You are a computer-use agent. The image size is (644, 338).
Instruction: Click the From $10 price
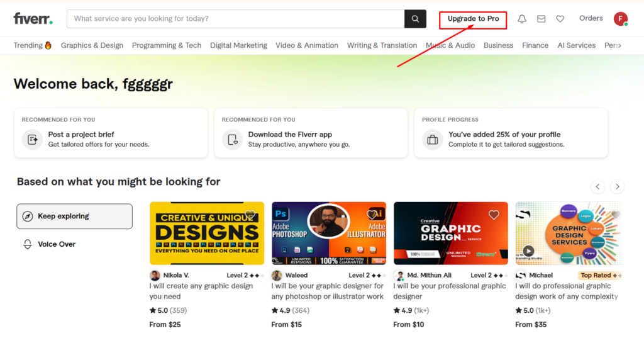[x=409, y=324]
